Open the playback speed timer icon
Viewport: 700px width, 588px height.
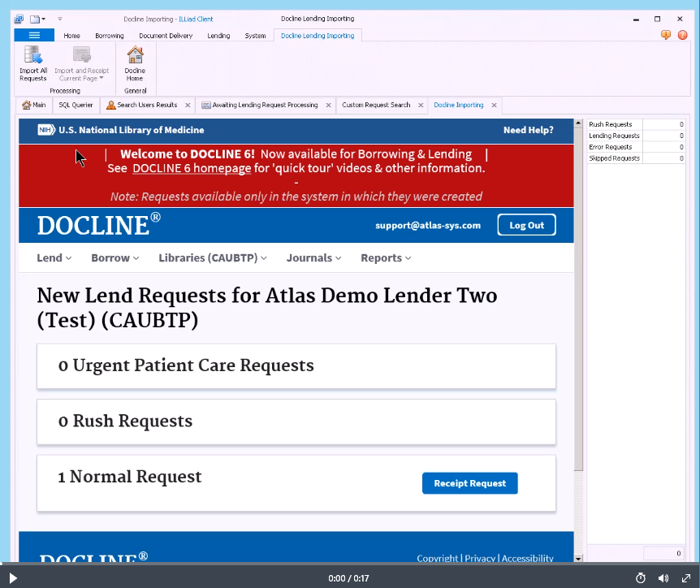coord(641,578)
